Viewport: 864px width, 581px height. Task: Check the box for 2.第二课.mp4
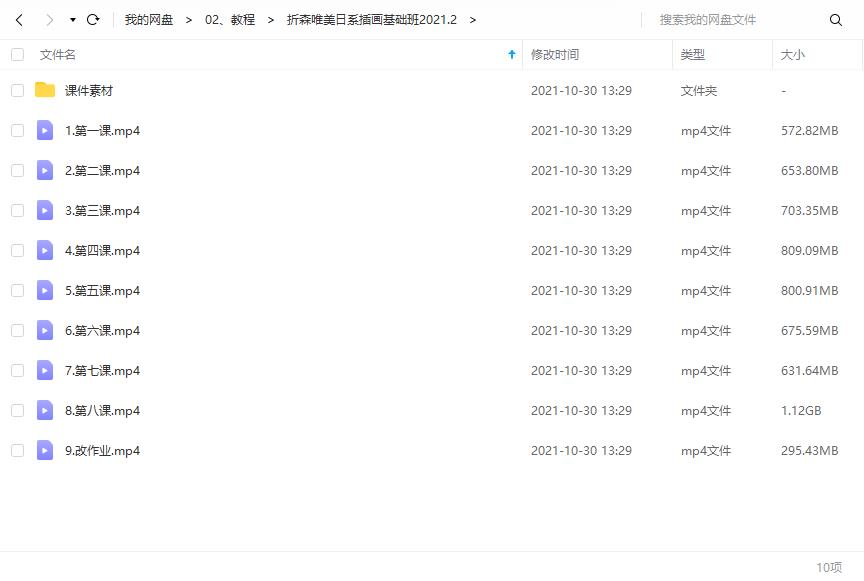(x=18, y=170)
